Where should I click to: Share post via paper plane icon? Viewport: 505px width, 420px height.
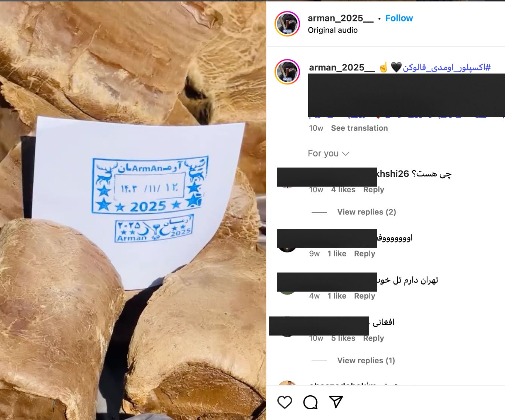point(336,402)
